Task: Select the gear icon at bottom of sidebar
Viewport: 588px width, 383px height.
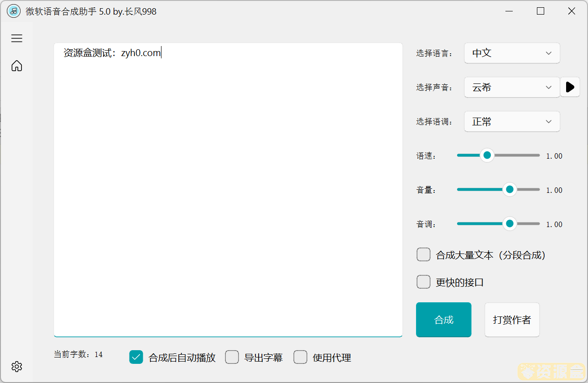Action: (16, 367)
